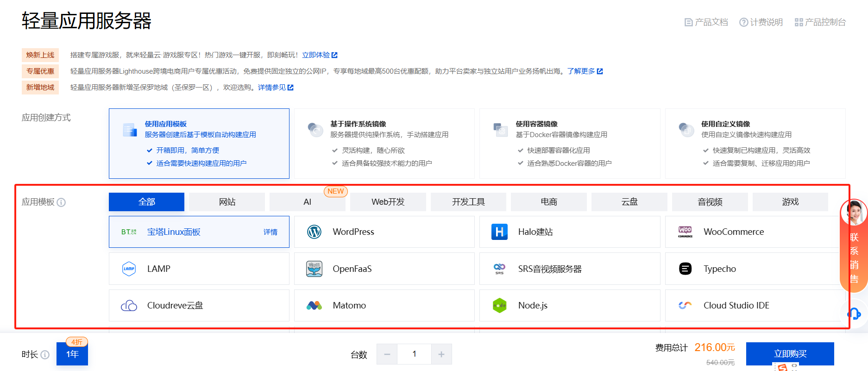
Task: Click the SRS音视频服务器 logo icon
Action: pos(499,269)
